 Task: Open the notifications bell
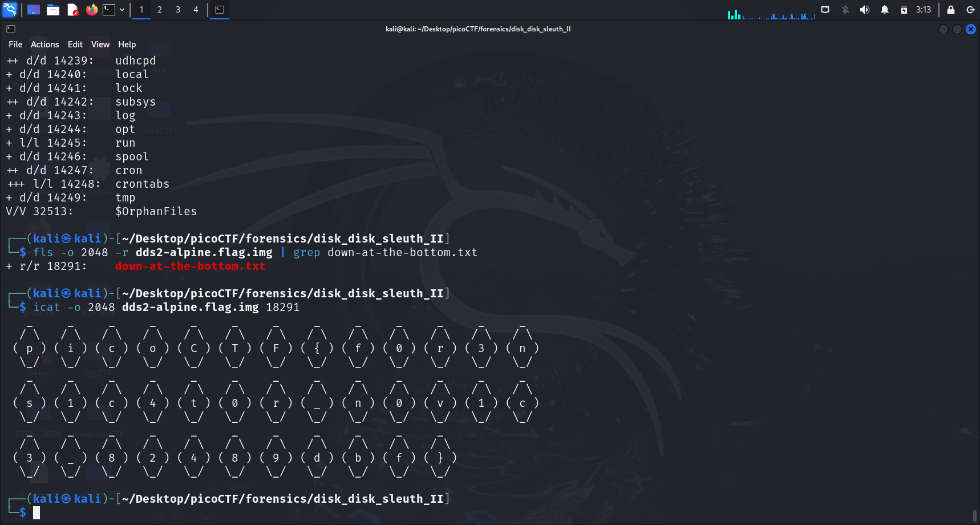click(x=884, y=10)
